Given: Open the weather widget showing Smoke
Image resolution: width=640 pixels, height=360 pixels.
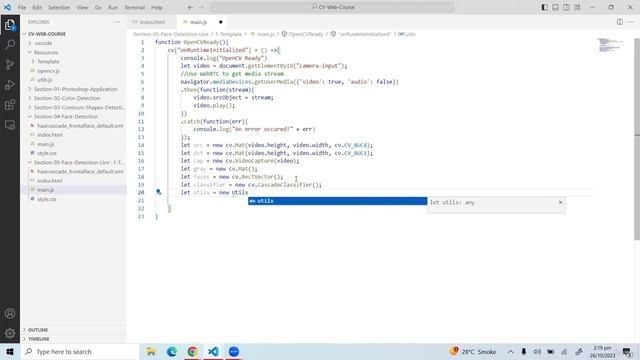Looking at the screenshot, I should [x=473, y=351].
